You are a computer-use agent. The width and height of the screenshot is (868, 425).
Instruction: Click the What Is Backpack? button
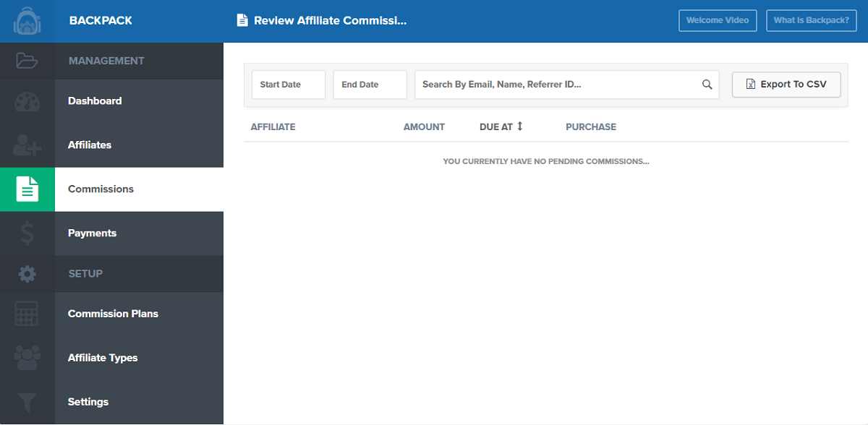click(x=812, y=20)
